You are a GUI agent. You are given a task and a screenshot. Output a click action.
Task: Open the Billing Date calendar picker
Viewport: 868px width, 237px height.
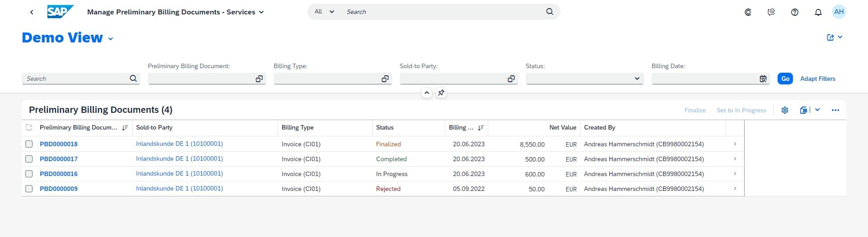(x=763, y=79)
